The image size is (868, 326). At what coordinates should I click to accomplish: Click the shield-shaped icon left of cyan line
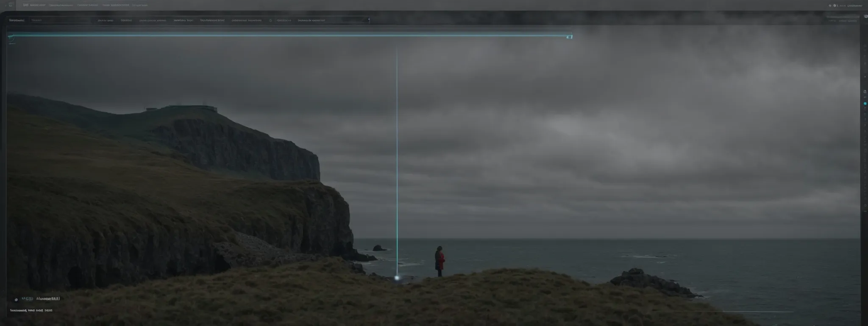11,38
